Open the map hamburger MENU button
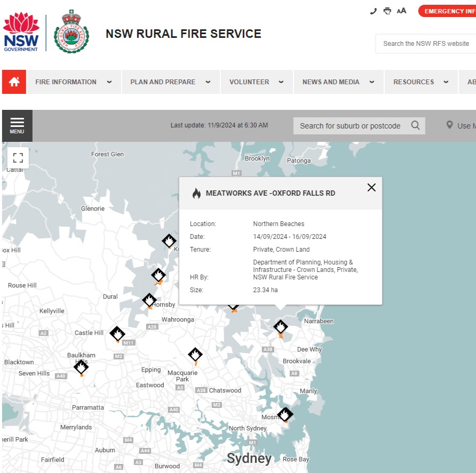Viewport: 476px width, 473px height. (x=17, y=126)
